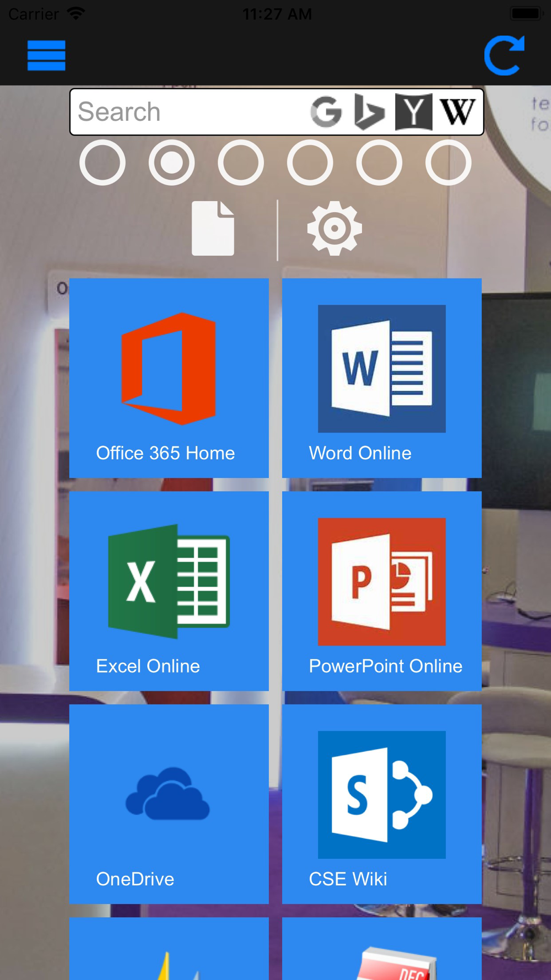Select the fifth page radio button
Screen dimensions: 551x980
click(x=379, y=163)
